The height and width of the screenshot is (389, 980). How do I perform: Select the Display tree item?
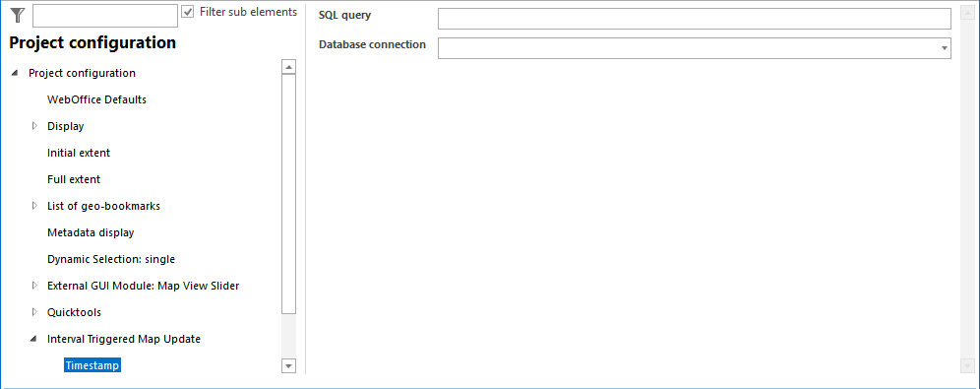[66, 126]
